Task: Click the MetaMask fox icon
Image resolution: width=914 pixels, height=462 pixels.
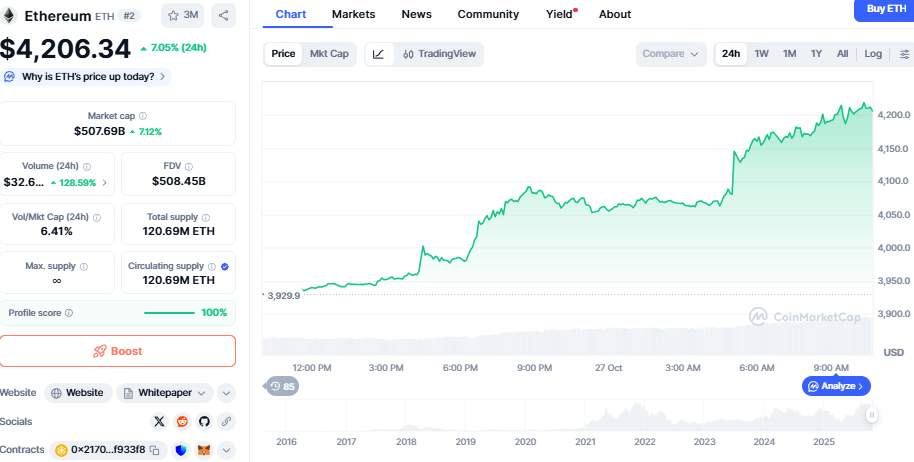Action: pos(204,450)
